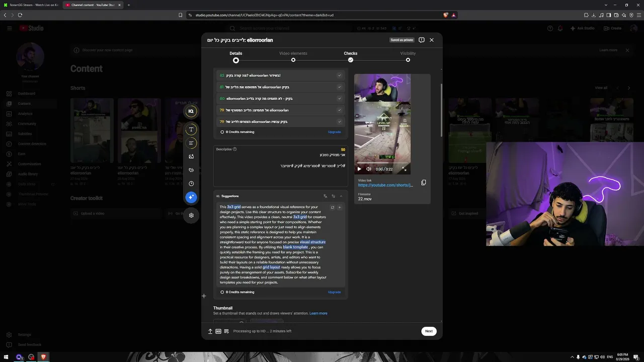
Task: Click into the Description text field
Action: (281, 166)
